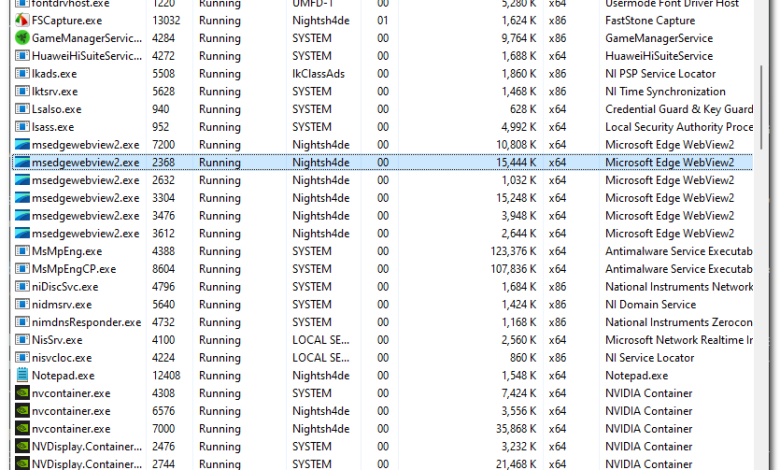Click the Notepad.exe notepad icon
Viewport: 780px width, 470px height.
pos(22,375)
